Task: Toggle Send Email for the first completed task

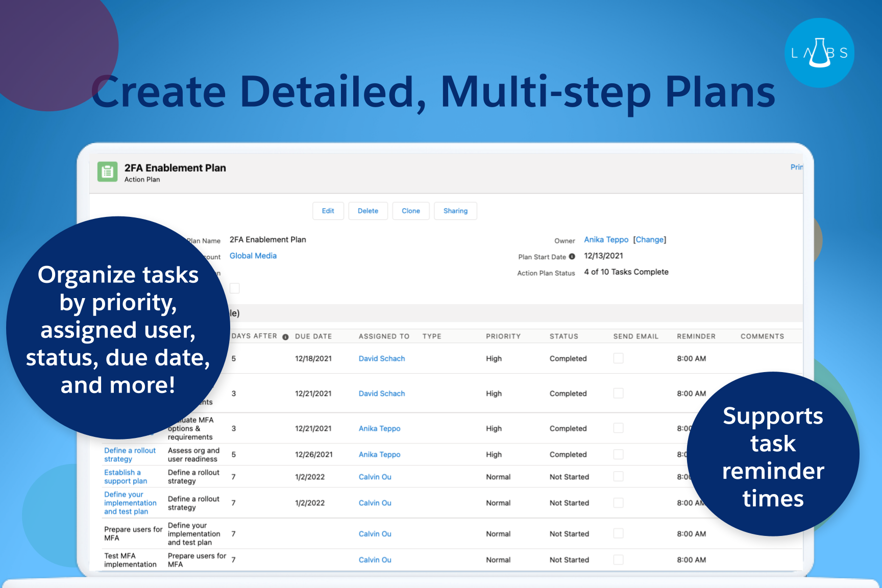Action: point(618,358)
